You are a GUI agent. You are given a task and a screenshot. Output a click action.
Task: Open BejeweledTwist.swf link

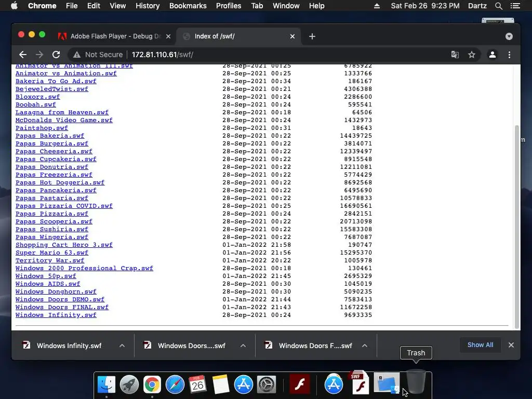pyautogui.click(x=52, y=89)
